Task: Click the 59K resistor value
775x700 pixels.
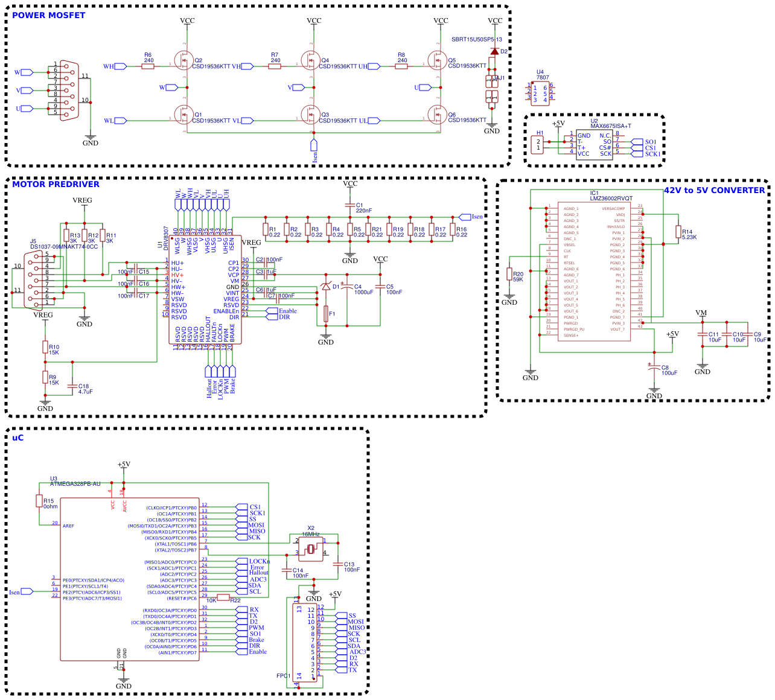Action: (518, 279)
